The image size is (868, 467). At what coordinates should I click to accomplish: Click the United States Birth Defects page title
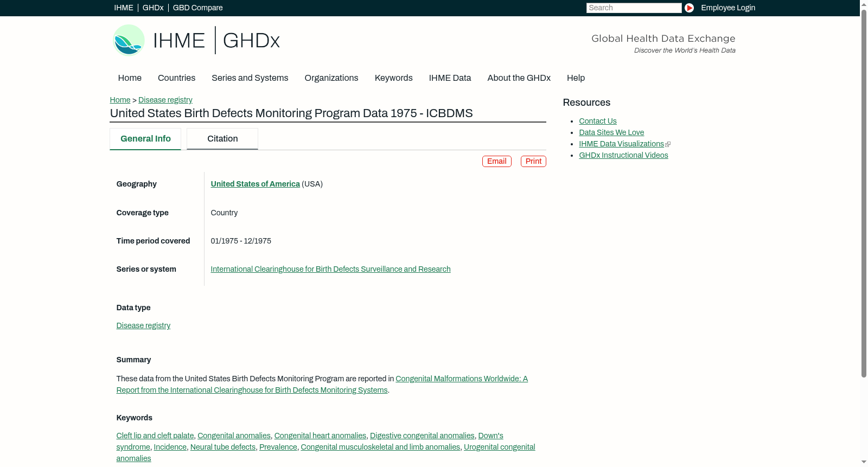(291, 113)
